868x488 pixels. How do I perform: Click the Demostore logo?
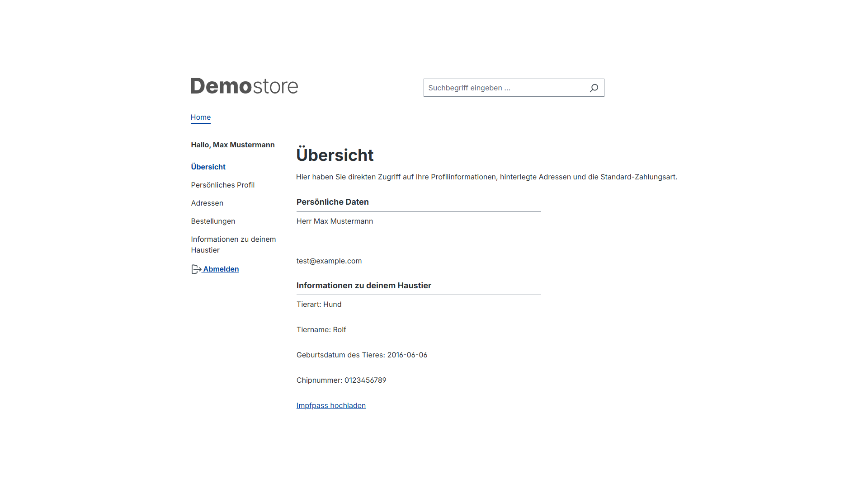(244, 86)
